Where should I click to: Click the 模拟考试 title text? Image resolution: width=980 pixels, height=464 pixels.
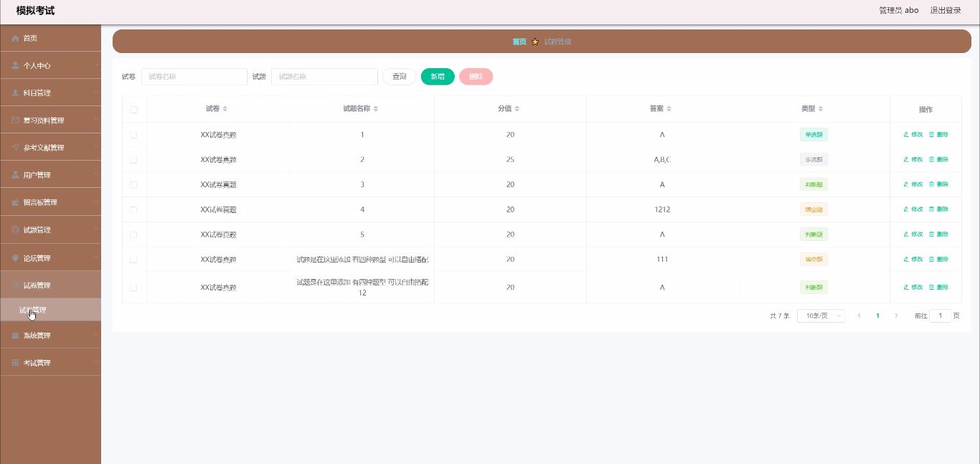pos(35,11)
